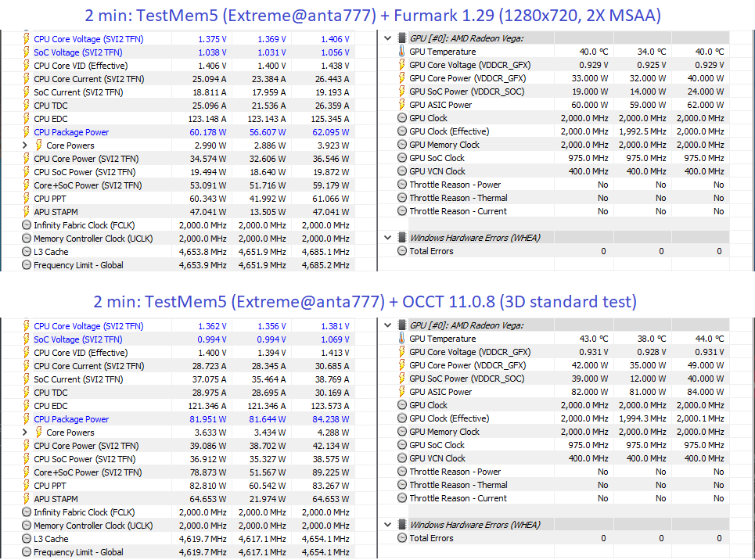
Task: Click the bolt icon on CPU EDC 123.148 A row
Action: point(27,118)
